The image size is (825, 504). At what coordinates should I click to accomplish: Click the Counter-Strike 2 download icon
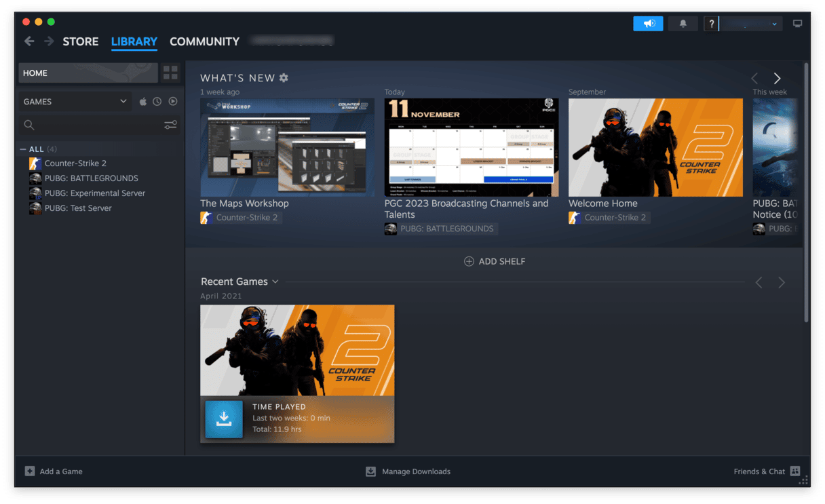pos(223,419)
